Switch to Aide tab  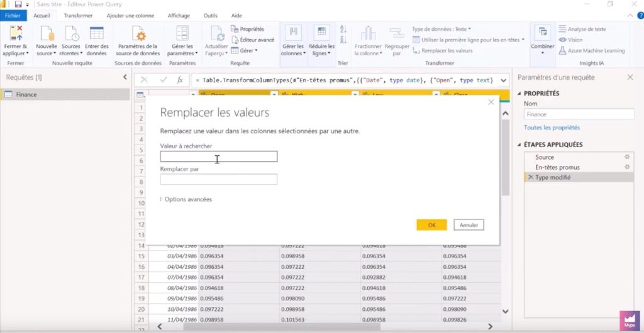[236, 16]
